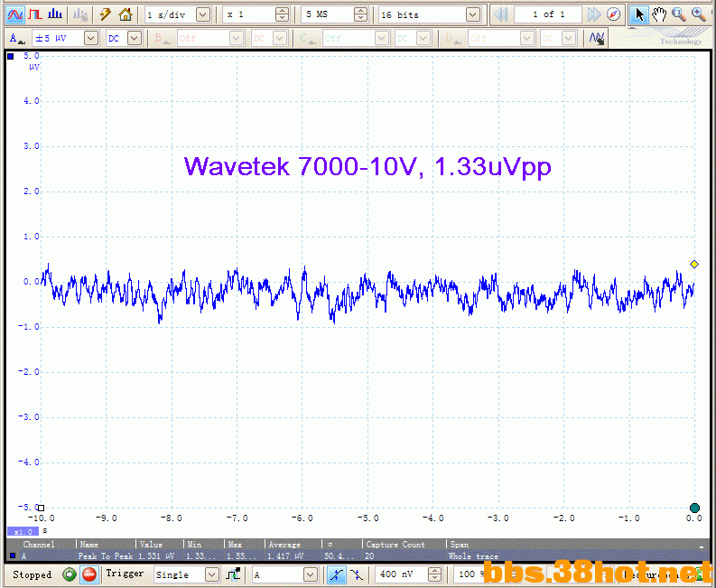Click the x1.0 time axis scale button
This screenshot has width=716, height=588.
tap(23, 532)
